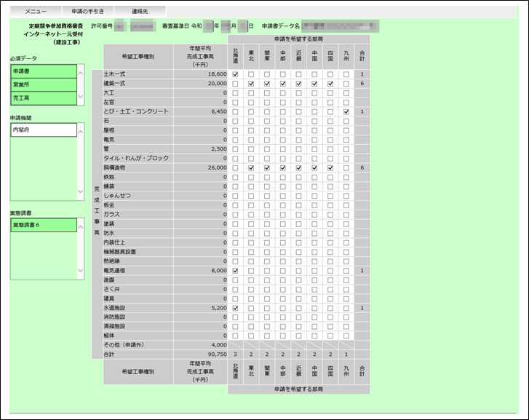Select 業態調書6 in the 業態調書 list

44,225
